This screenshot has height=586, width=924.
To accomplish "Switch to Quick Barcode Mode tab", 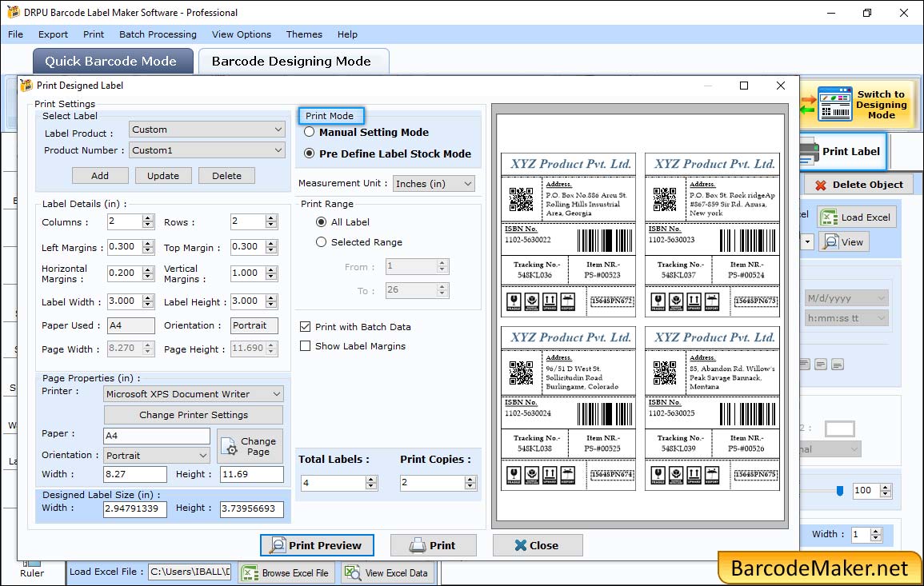I will [x=113, y=62].
